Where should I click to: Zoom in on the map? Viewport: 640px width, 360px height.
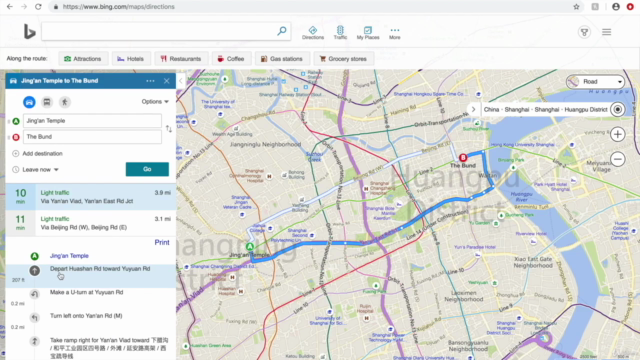[x=618, y=134]
